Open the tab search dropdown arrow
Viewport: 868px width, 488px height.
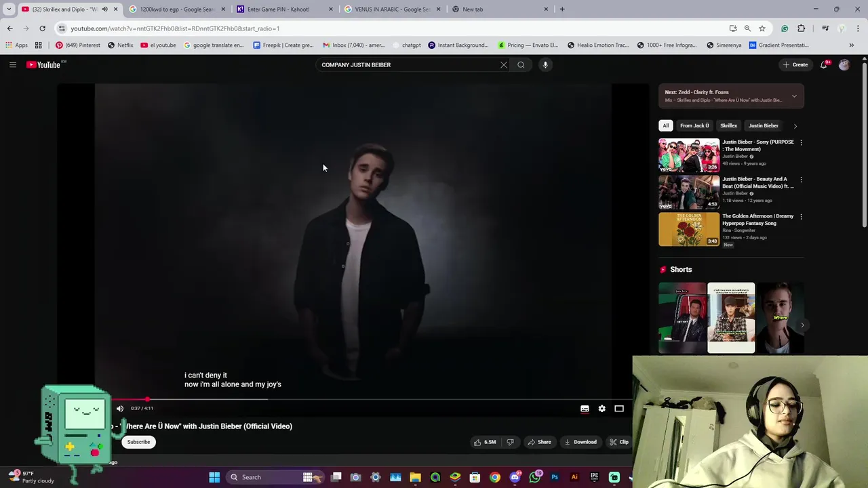click(x=9, y=9)
